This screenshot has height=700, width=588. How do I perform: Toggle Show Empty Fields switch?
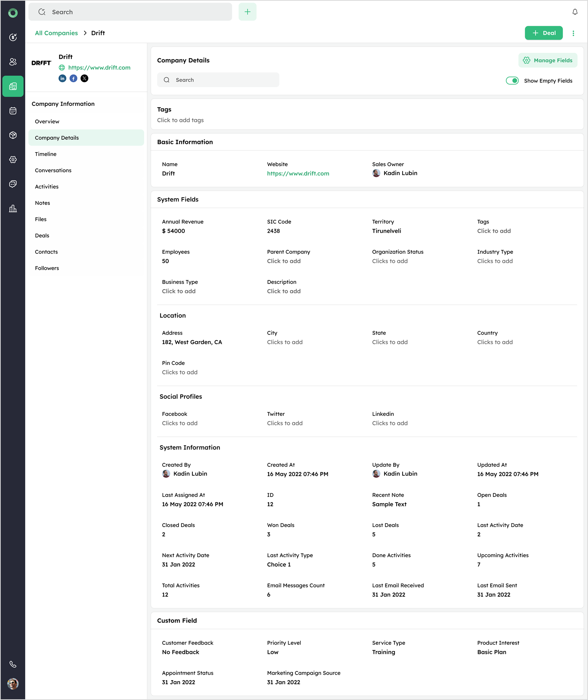tap(512, 81)
